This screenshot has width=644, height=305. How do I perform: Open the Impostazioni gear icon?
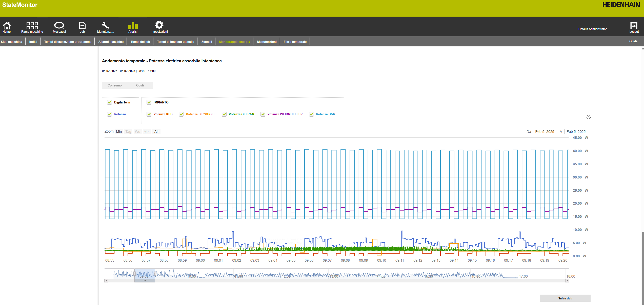point(159,25)
